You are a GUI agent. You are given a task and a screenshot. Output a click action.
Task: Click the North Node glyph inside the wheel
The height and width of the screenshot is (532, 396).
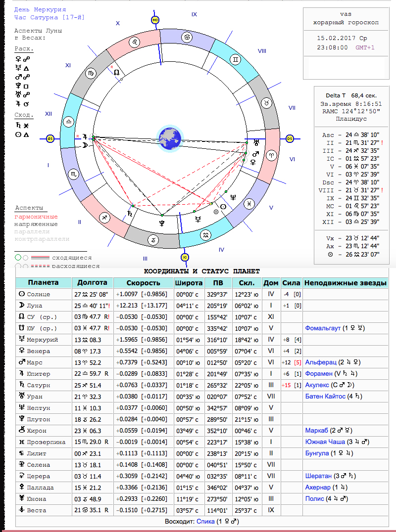[116, 72]
